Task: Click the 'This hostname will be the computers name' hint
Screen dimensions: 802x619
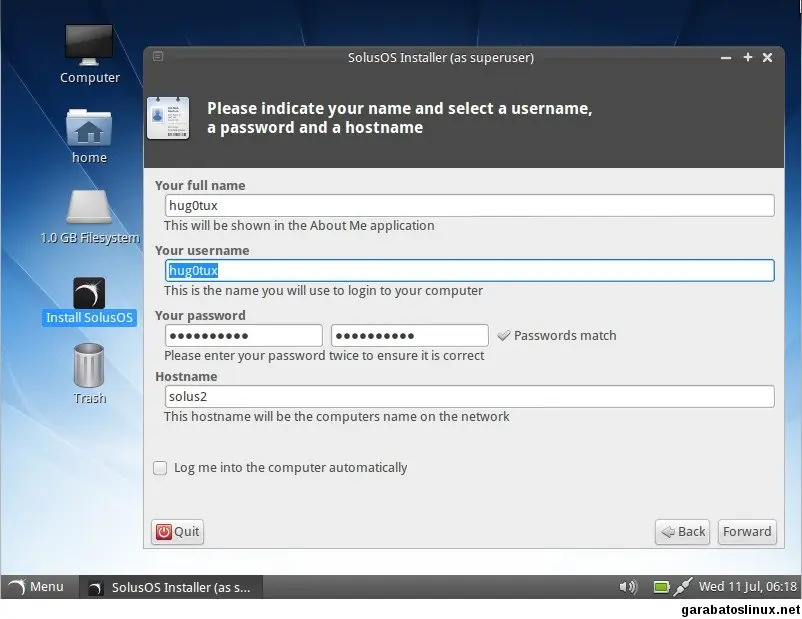Action: pos(337,416)
